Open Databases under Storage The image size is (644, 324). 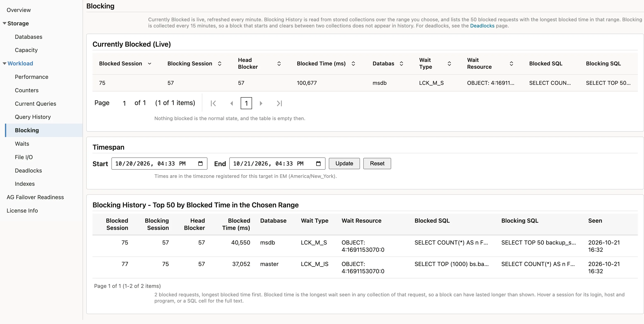pos(28,37)
